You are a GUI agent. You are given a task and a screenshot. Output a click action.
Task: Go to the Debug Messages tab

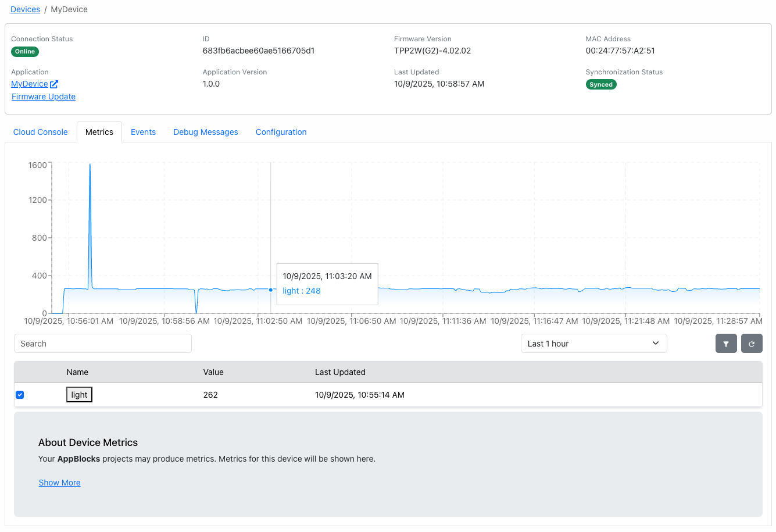pos(206,132)
